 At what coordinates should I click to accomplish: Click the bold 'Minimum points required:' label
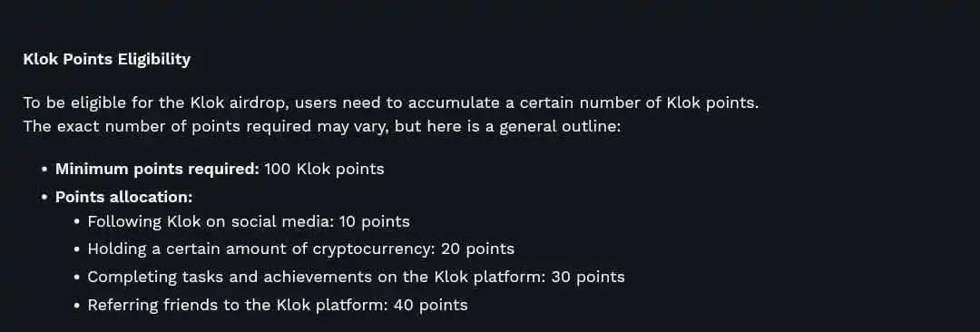[x=158, y=170]
